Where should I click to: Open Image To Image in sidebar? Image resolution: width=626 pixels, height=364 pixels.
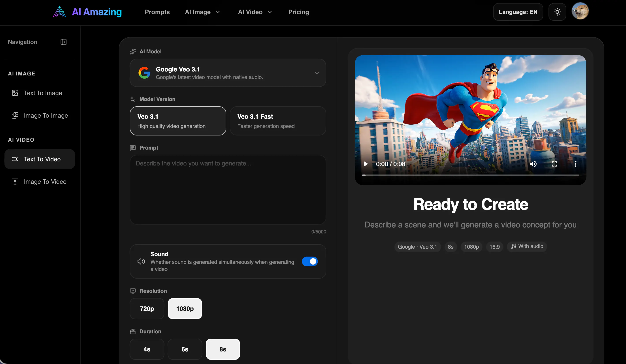[40, 115]
